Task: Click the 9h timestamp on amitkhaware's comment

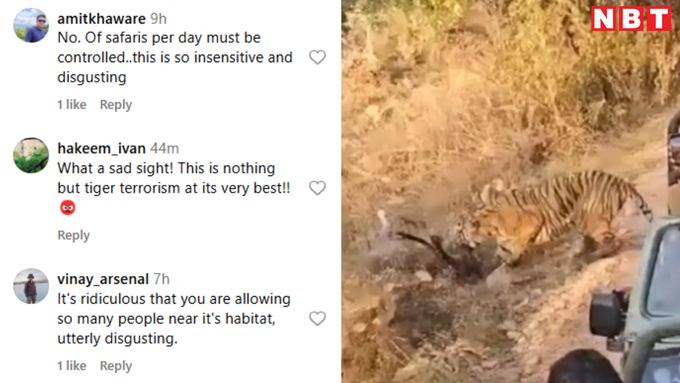Action: point(158,19)
